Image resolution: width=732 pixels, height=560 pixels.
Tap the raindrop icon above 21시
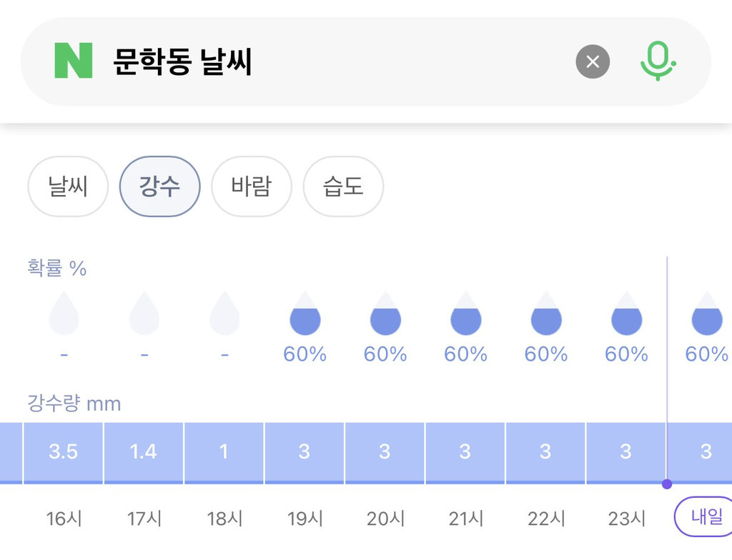click(x=465, y=314)
